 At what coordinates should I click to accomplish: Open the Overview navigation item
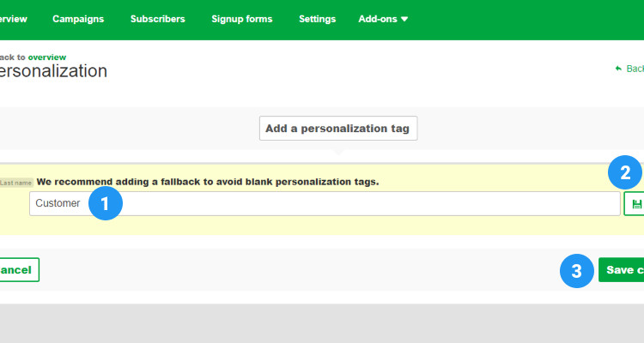click(13, 19)
